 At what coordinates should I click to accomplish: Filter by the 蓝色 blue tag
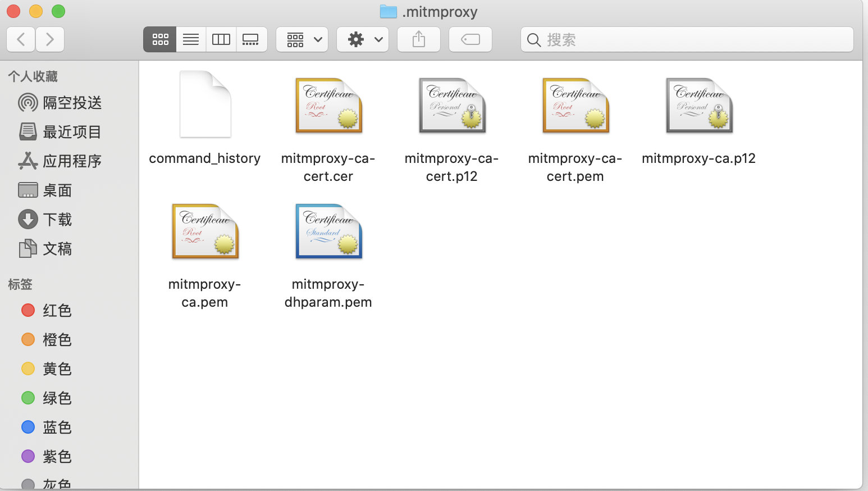point(70,428)
